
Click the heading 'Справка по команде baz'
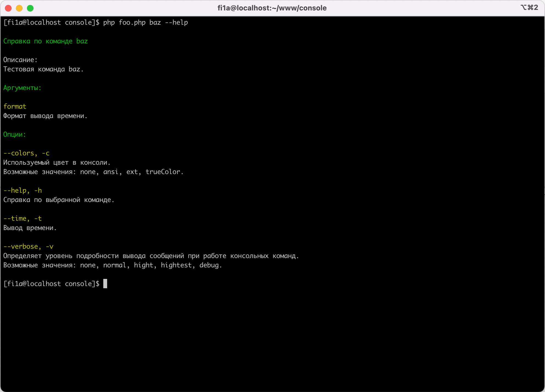tap(46, 41)
